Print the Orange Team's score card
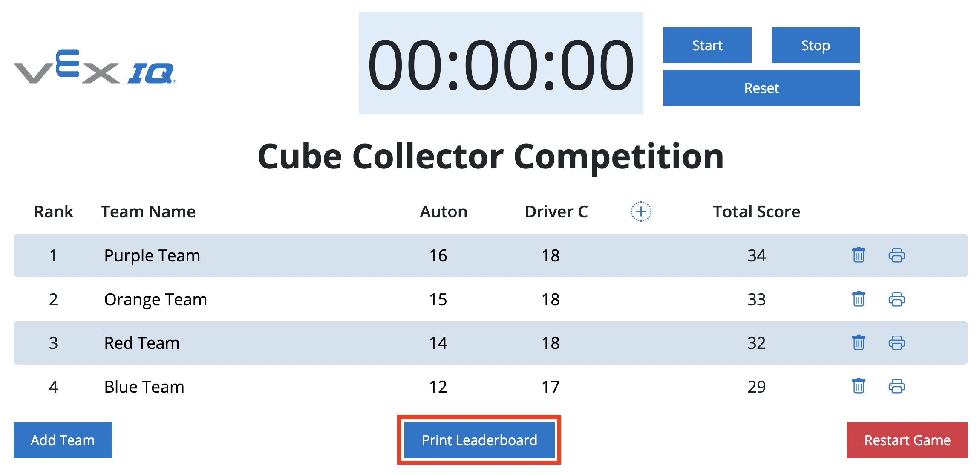The image size is (980, 475). click(x=897, y=299)
